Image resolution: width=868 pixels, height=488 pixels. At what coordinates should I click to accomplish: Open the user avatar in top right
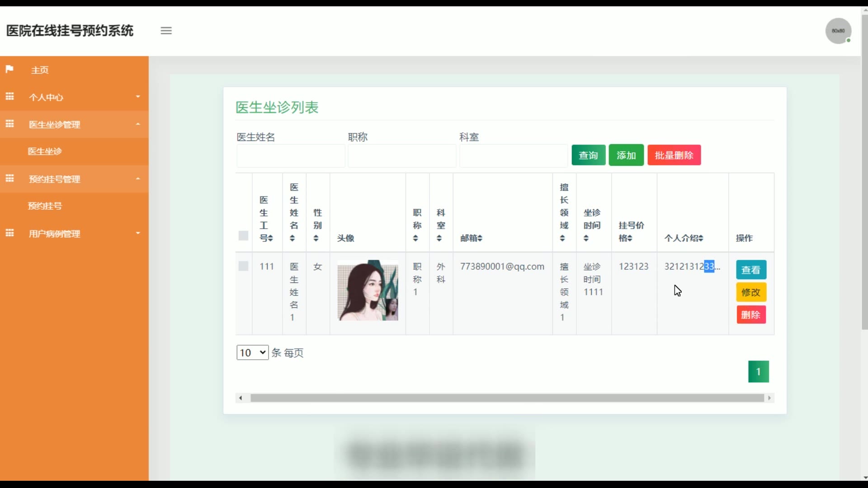point(838,31)
